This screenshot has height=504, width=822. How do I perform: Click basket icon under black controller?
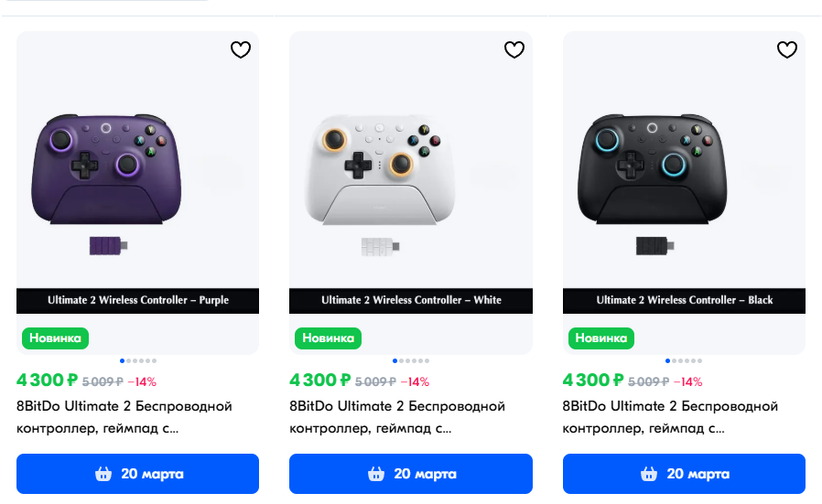point(649,474)
